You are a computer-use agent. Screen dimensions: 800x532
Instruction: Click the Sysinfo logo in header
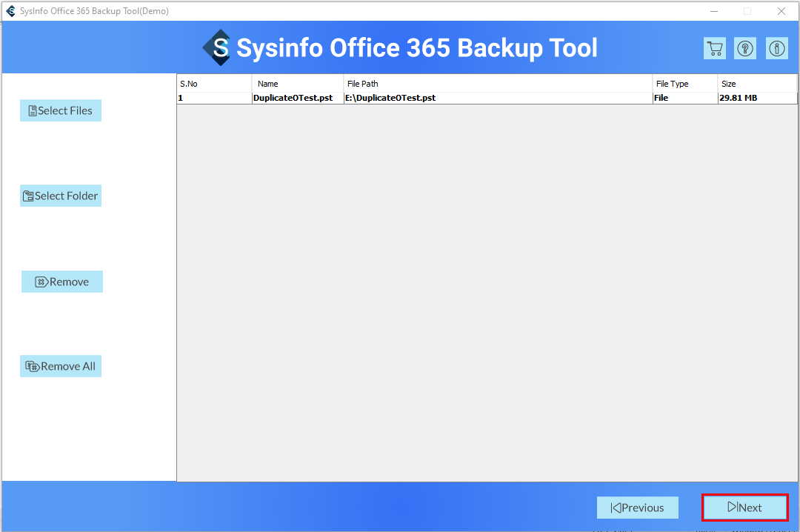(x=217, y=47)
